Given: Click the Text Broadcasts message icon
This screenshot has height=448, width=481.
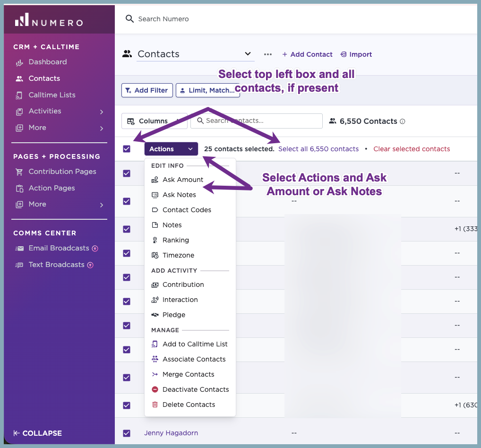Looking at the screenshot, I should click(19, 265).
